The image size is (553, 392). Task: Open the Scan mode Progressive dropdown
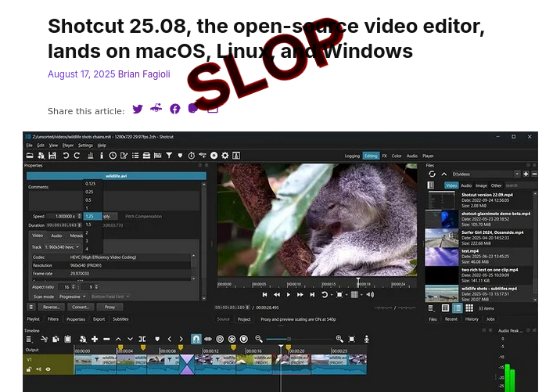(73, 297)
